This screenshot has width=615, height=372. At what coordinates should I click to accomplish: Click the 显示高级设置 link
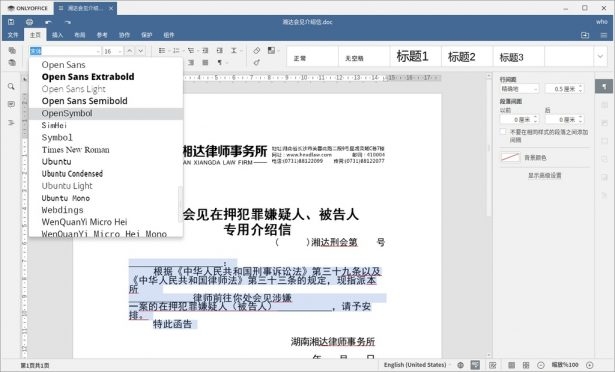[544, 175]
